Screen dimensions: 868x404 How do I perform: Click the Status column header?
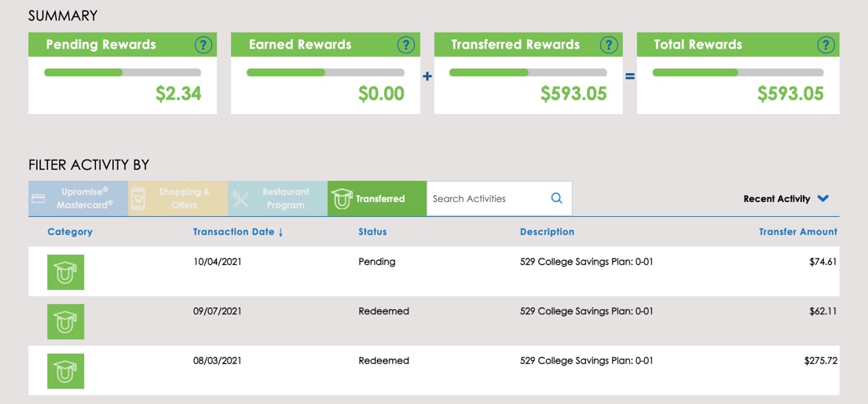pyautogui.click(x=372, y=232)
